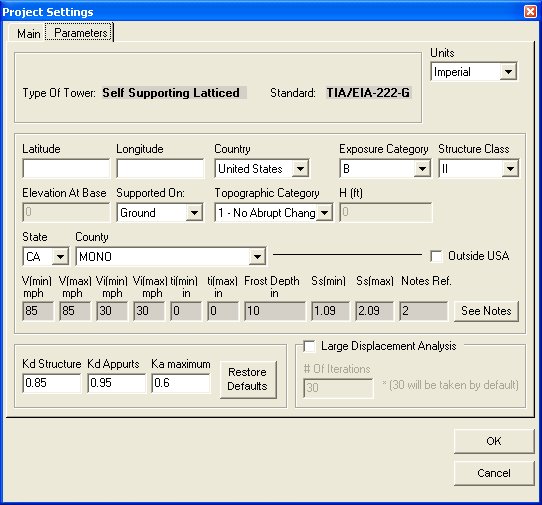Viewport: 542px width, 505px height.
Task: Click the Notes Ref. value field
Action: point(423,311)
